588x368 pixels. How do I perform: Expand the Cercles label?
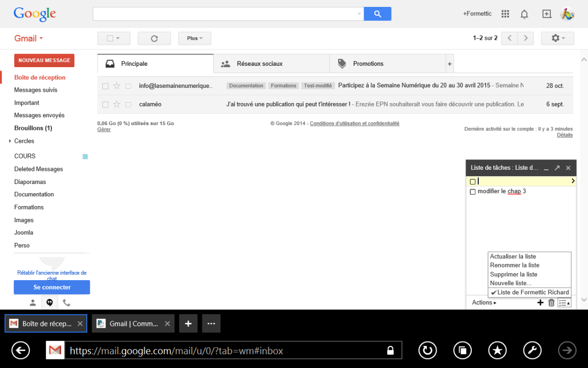10,141
